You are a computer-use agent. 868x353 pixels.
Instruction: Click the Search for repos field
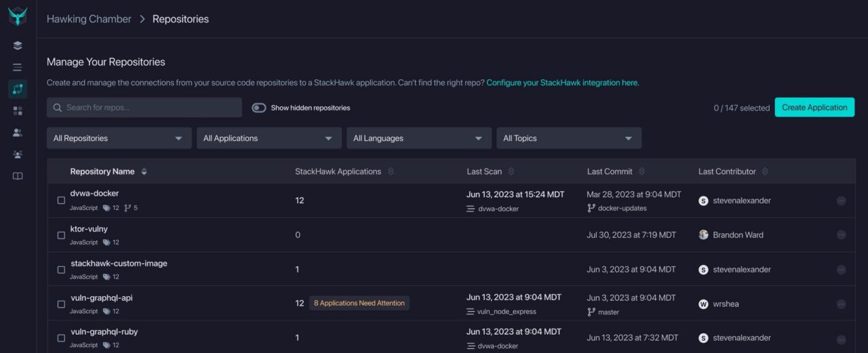click(x=144, y=108)
